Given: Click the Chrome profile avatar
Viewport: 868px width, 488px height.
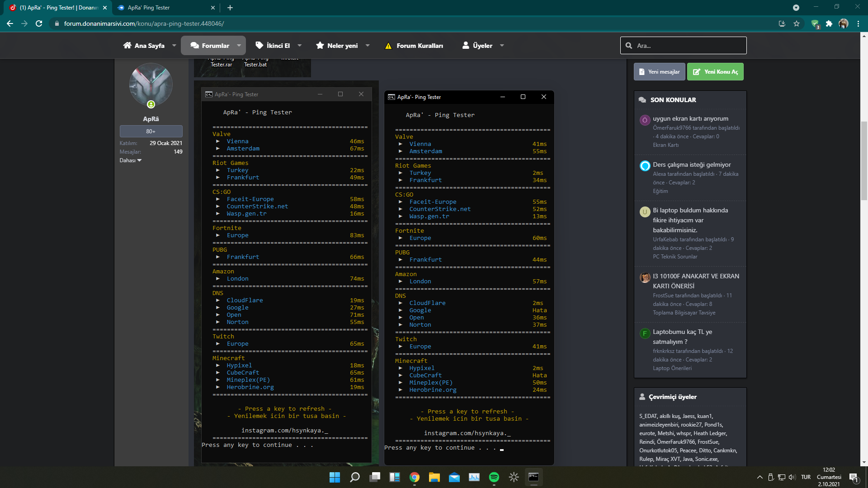Looking at the screenshot, I should [844, 23].
